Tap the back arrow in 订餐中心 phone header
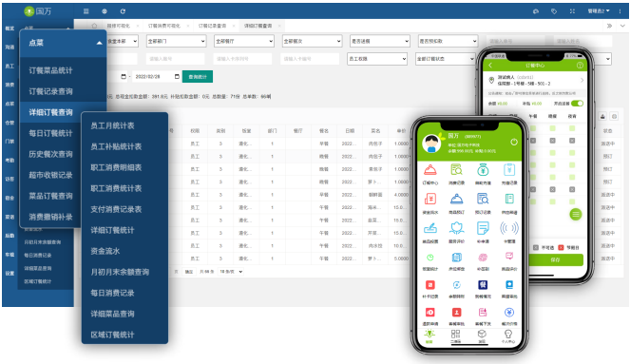This screenshot has height=364, width=630. [x=490, y=65]
